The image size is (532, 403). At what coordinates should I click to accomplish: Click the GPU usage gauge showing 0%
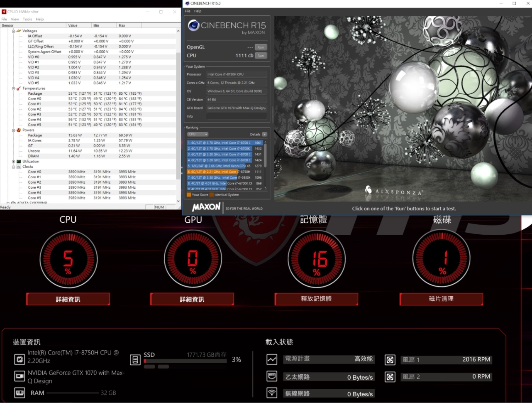[193, 259]
